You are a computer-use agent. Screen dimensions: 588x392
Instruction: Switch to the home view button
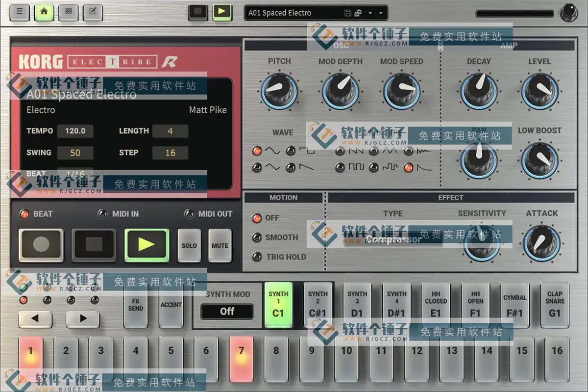44,12
